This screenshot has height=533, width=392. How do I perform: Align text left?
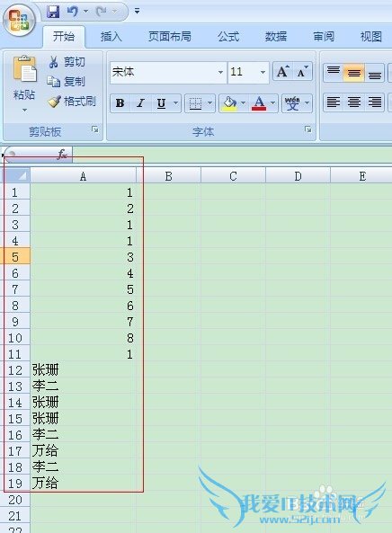(334, 102)
